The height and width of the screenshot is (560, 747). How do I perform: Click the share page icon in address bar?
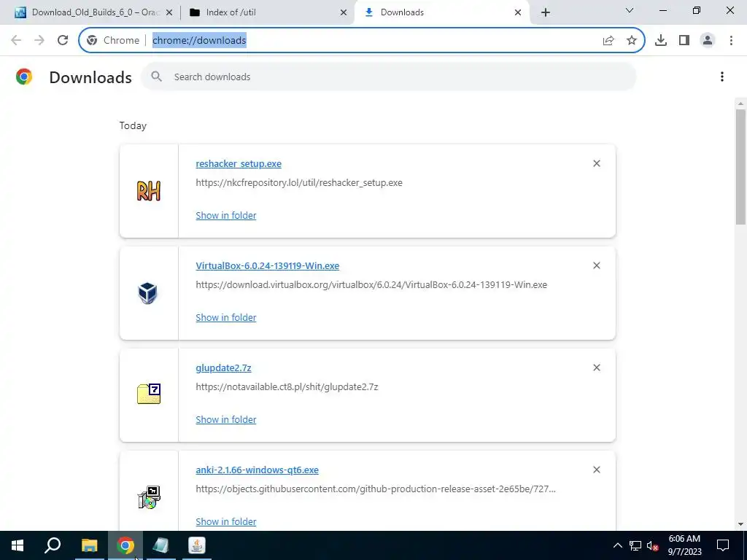point(608,41)
